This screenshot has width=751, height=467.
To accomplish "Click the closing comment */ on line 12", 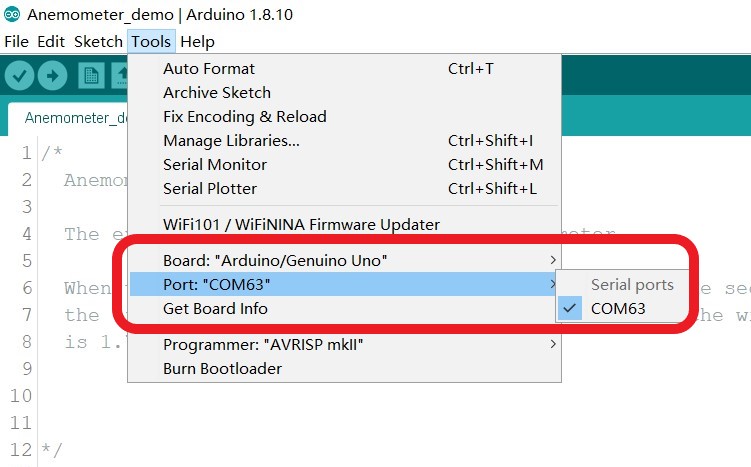I will 52,450.
